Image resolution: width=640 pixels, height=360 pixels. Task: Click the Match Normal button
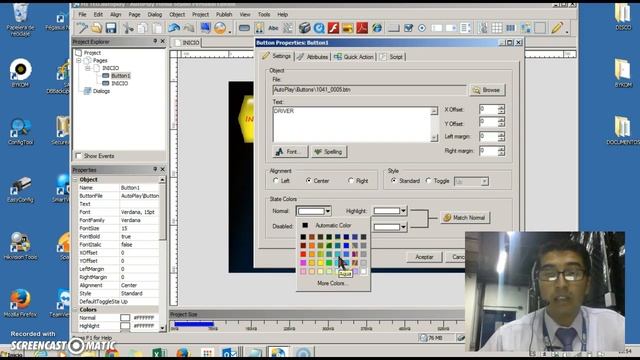click(x=464, y=218)
